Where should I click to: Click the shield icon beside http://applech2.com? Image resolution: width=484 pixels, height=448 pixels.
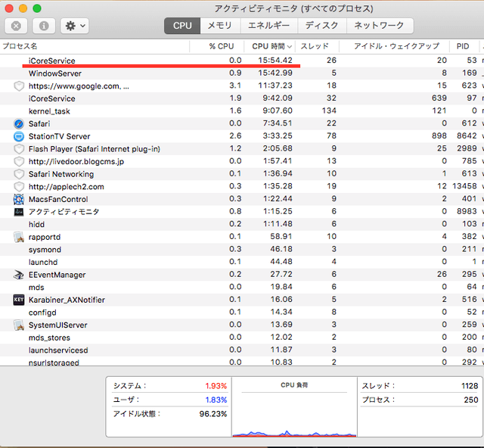[x=19, y=187]
